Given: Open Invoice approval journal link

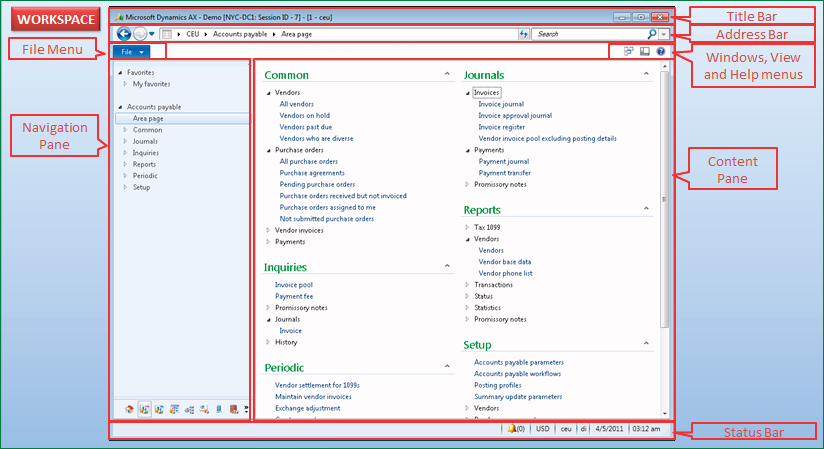Looking at the screenshot, I should pos(515,116).
